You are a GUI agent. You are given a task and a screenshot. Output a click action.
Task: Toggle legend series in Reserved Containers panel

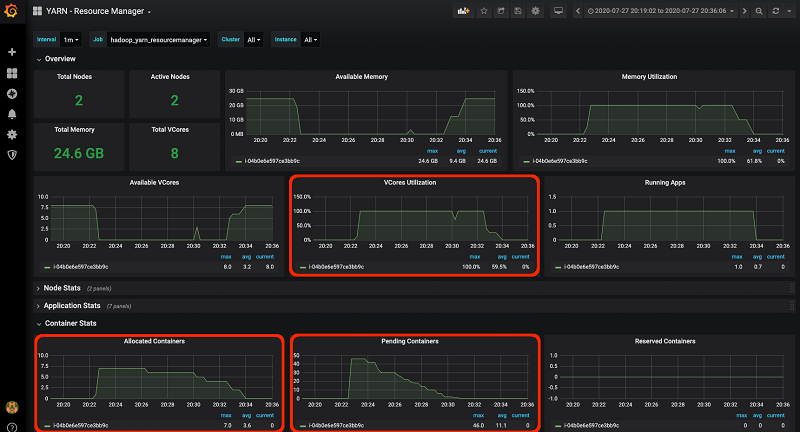591,425
